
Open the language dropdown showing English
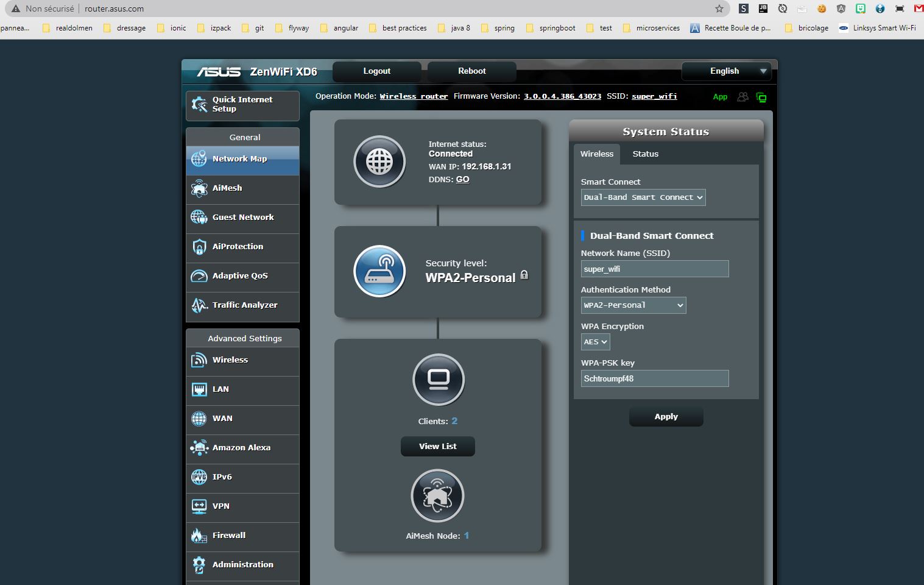pos(727,71)
